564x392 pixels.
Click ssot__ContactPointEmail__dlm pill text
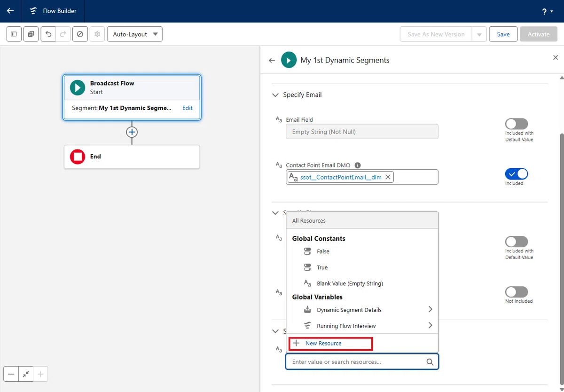pos(341,177)
